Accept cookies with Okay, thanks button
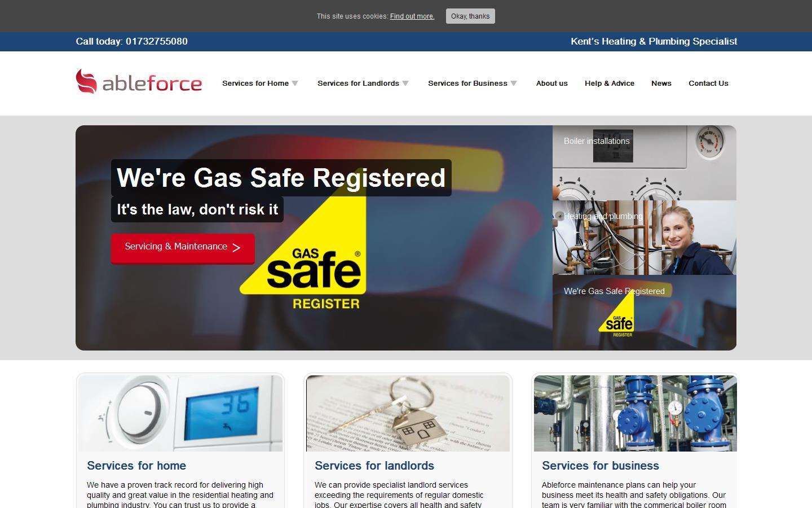 [470, 16]
